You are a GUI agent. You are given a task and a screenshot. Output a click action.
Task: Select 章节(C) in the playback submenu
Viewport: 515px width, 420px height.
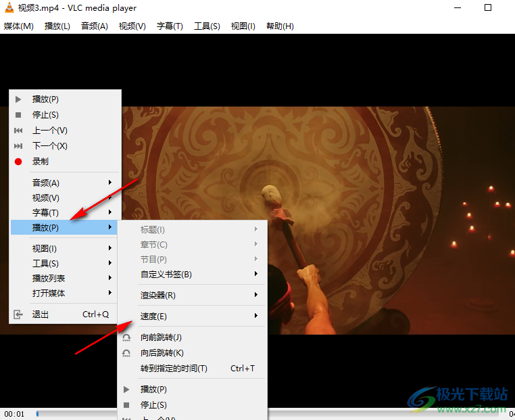193,245
